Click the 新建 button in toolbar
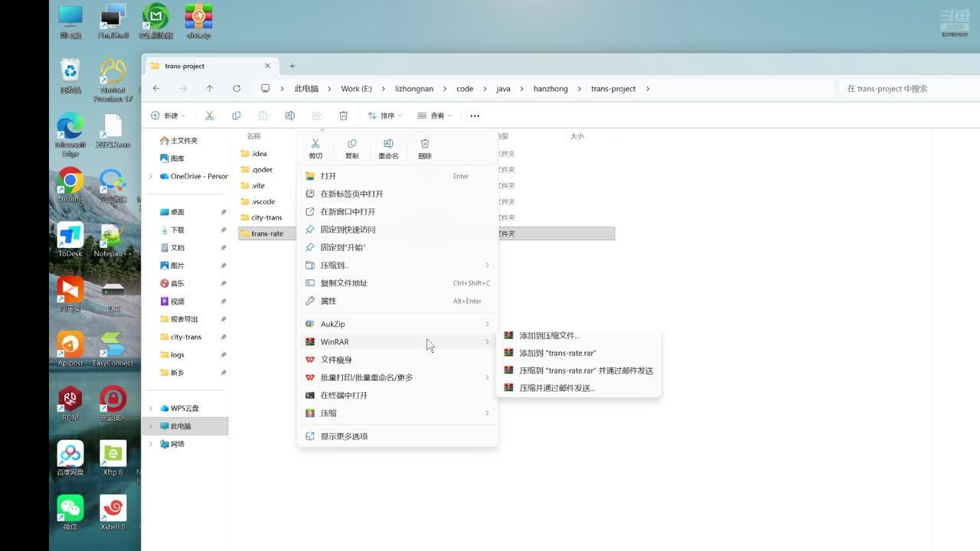Viewport: 980px width, 551px height. tap(168, 116)
